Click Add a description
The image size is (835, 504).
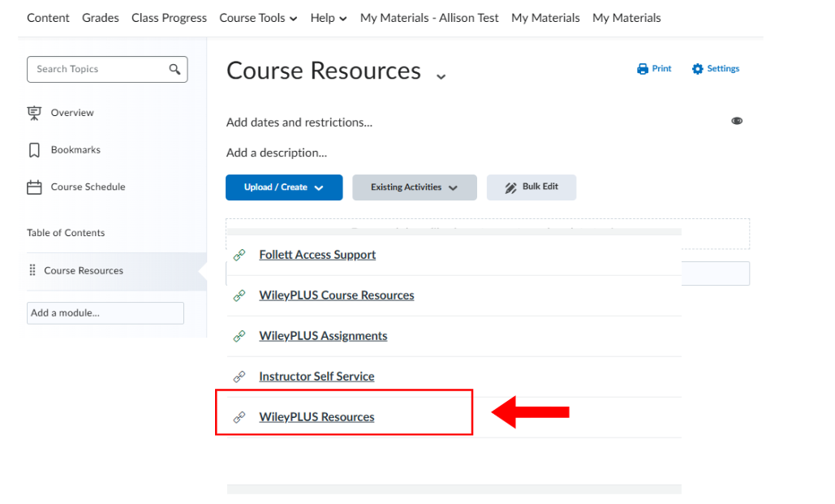pyautogui.click(x=277, y=153)
